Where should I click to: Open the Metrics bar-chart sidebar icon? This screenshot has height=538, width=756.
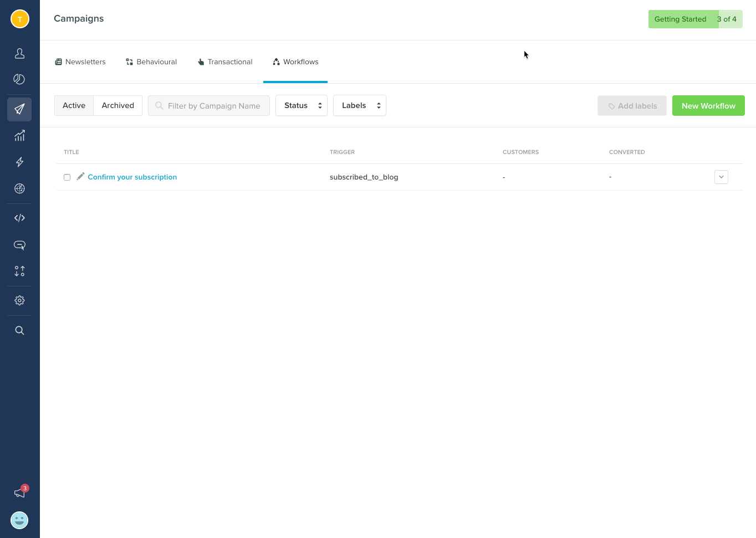click(x=19, y=136)
